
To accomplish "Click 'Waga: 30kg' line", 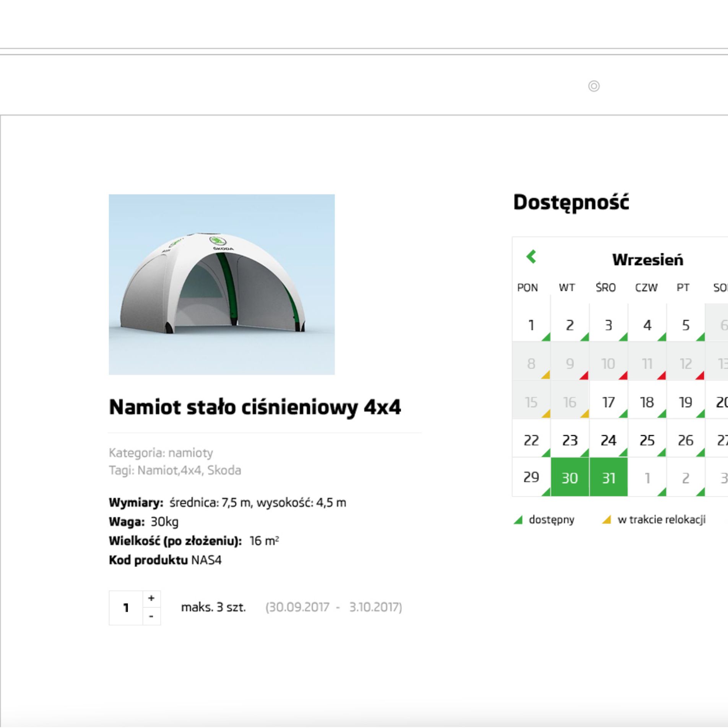I will click(144, 522).
